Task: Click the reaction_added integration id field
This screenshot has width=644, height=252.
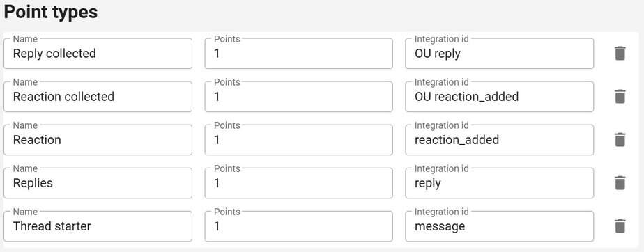Action: (x=500, y=139)
